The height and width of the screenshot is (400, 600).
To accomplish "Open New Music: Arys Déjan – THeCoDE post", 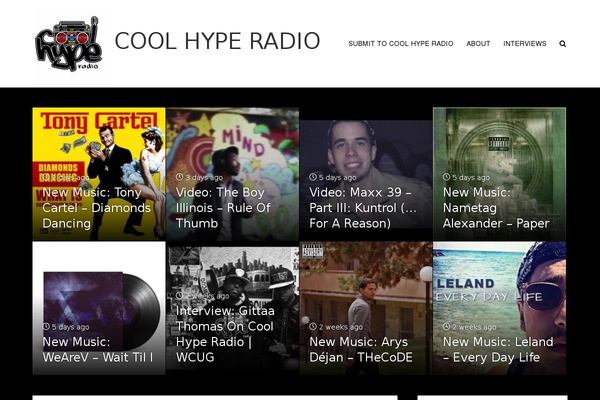I will point(361,349).
